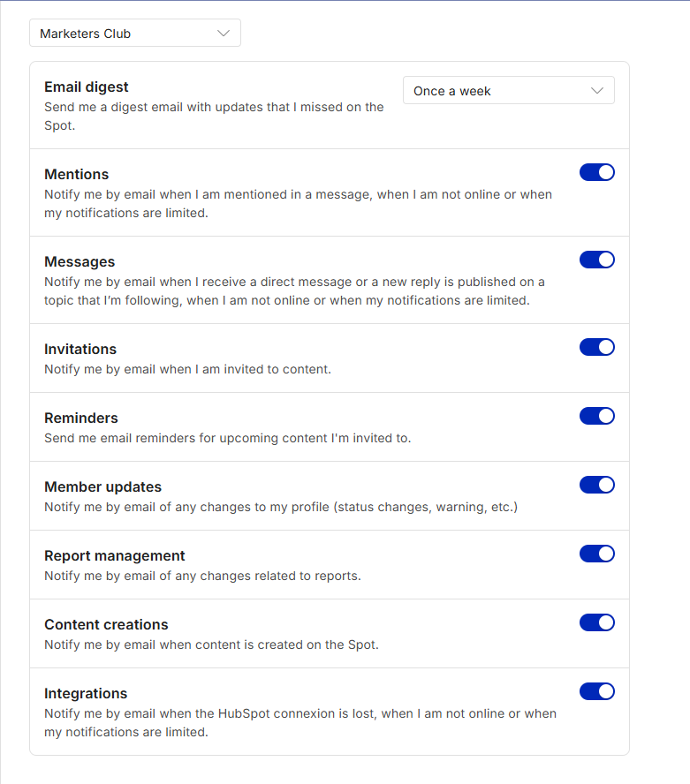690x784 pixels.
Task: Click the Content creations label
Action: [106, 625]
